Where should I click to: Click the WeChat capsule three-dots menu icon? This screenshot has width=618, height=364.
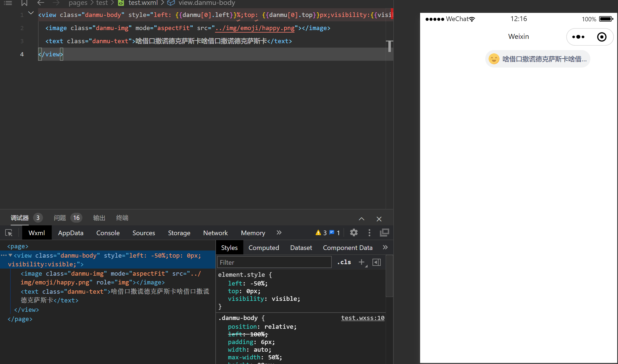point(578,37)
